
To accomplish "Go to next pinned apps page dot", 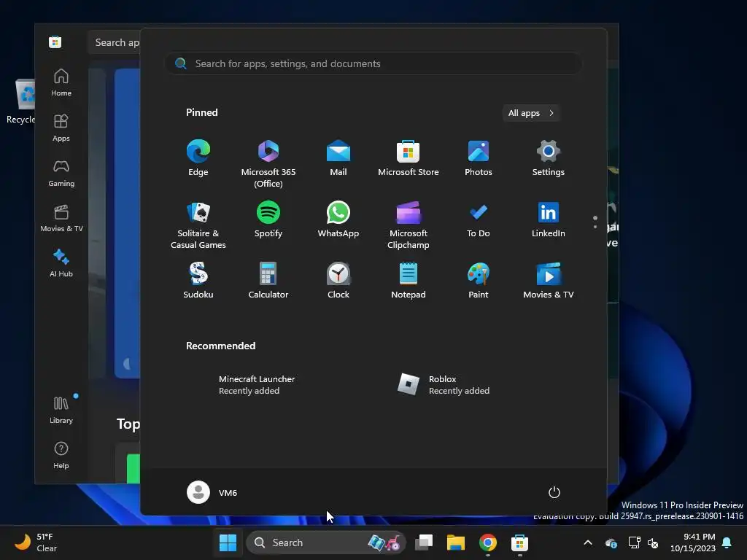I will coord(595,227).
